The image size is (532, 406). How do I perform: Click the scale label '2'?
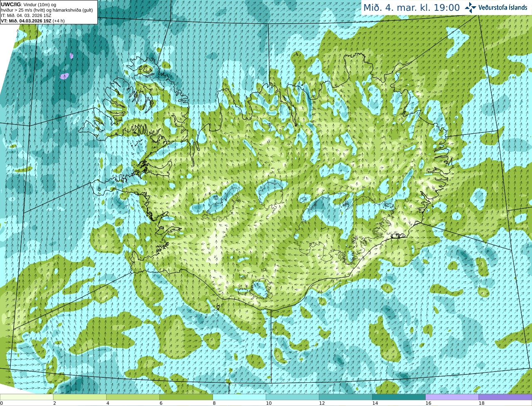tap(54, 403)
